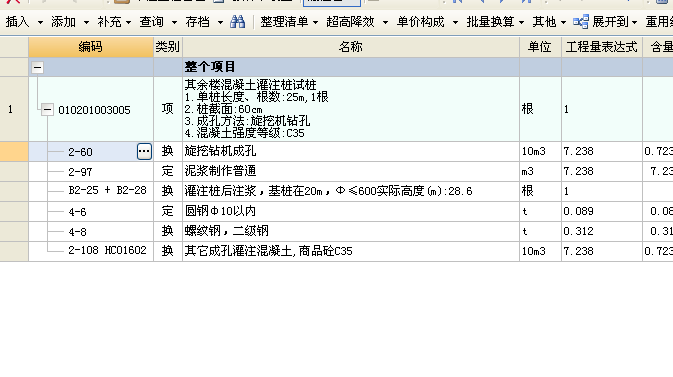The width and height of the screenshot is (673, 377).
Task: Collapse the 整个项目 root node
Action: 38,67
